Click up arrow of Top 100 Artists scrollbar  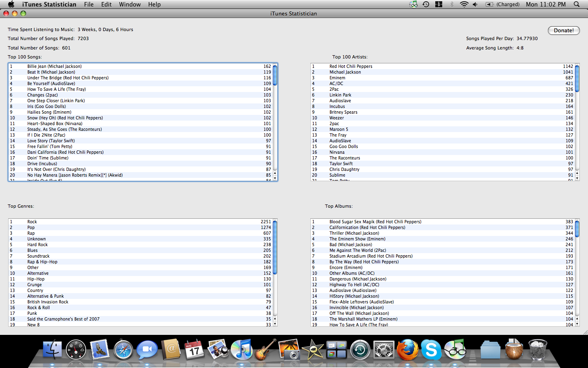577,173
